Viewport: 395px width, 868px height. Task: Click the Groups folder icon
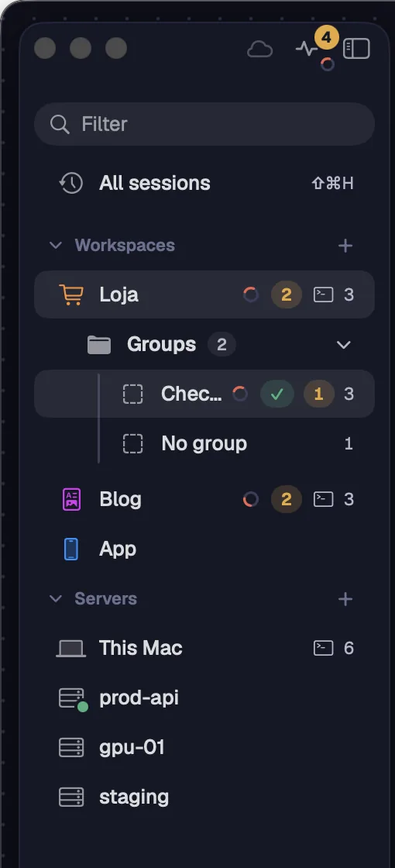[x=99, y=345]
